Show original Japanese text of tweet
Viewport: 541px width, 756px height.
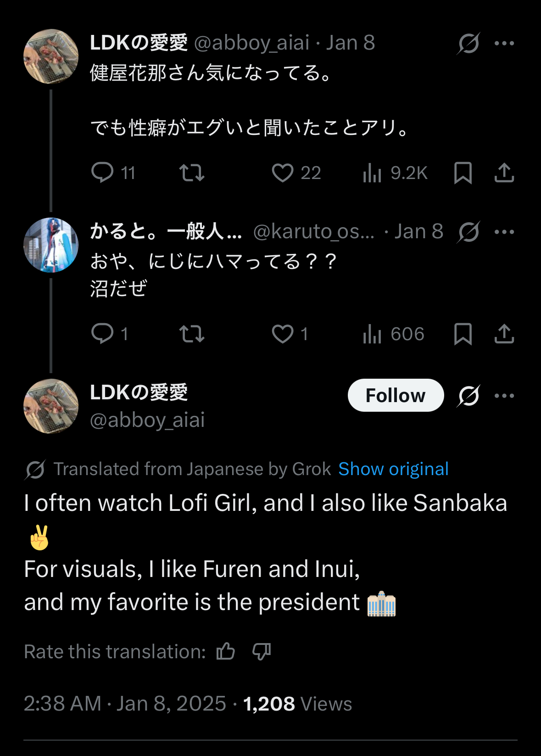tap(393, 469)
